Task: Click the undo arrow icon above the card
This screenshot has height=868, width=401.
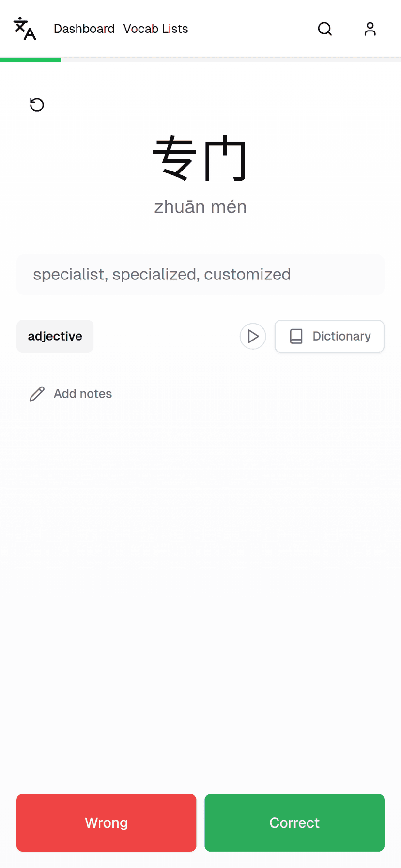Action: pos(37,105)
